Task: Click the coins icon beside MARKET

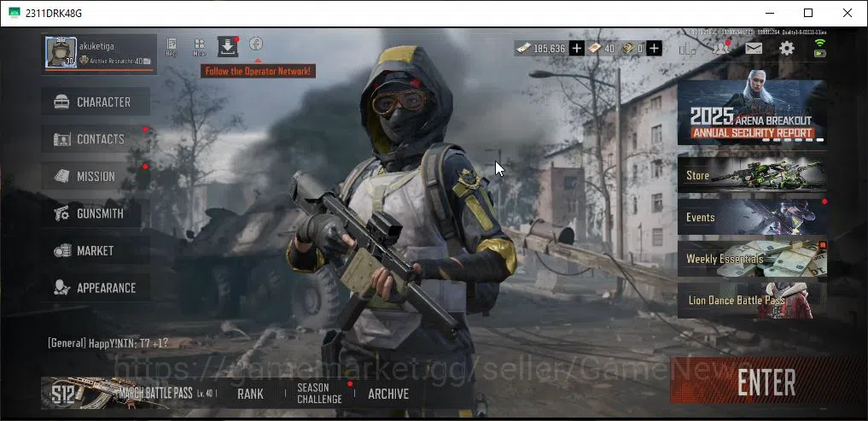Action: click(61, 250)
